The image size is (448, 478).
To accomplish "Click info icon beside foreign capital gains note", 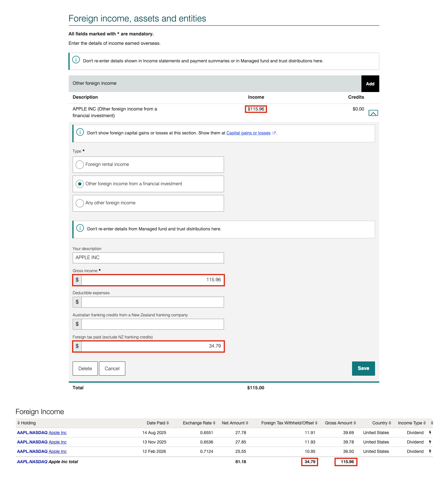I will click(80, 132).
